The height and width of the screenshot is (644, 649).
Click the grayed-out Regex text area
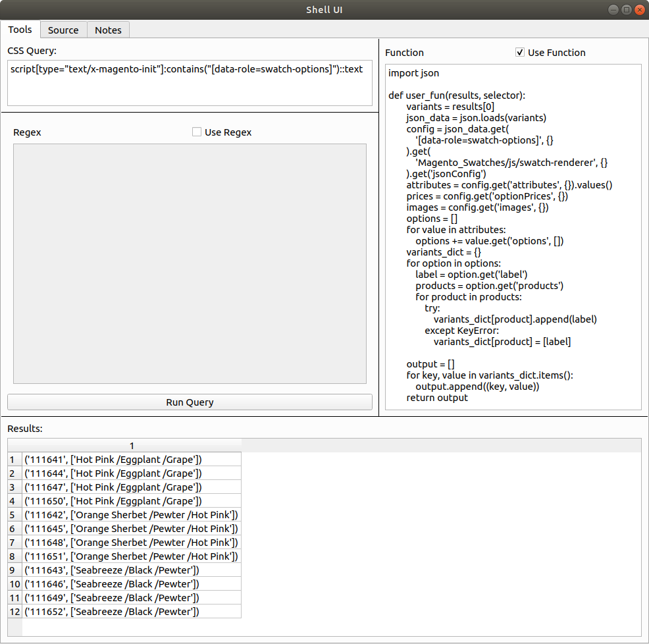pos(189,263)
